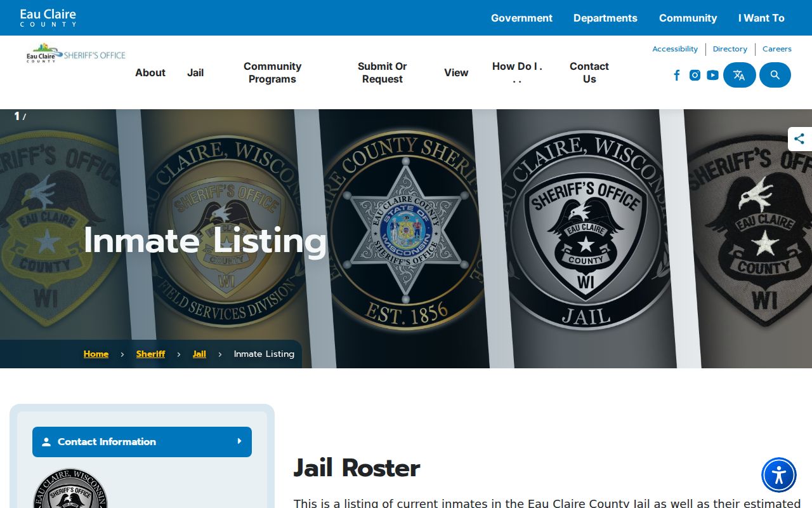Viewport: 812px width, 508px height.
Task: Open the share icon tab
Action: click(800, 139)
